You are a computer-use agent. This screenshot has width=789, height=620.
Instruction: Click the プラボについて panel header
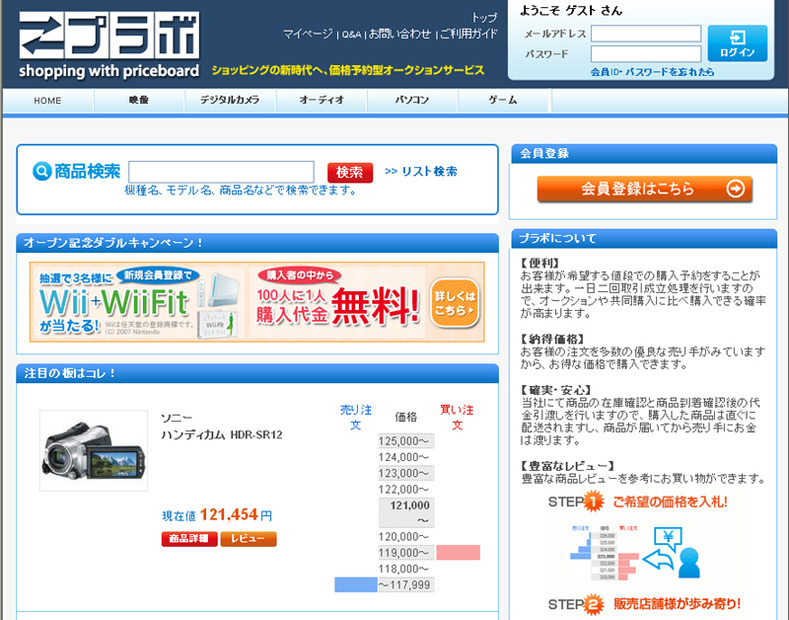coord(644,238)
